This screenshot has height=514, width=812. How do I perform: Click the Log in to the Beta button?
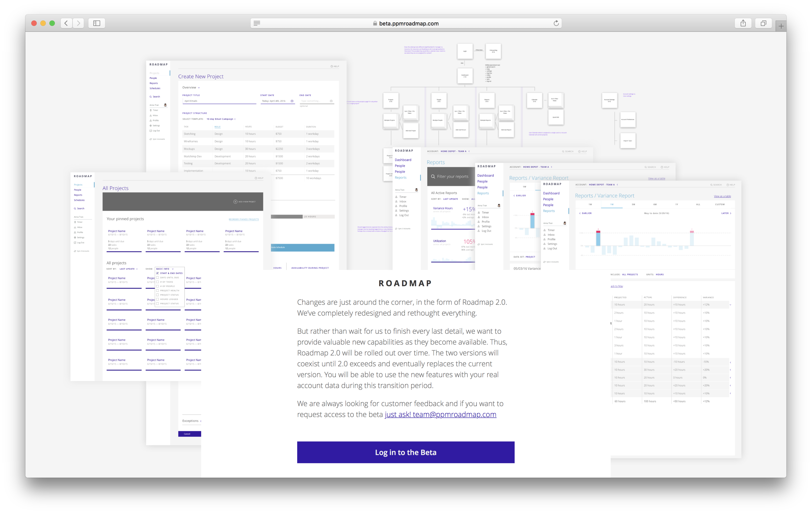[406, 452]
